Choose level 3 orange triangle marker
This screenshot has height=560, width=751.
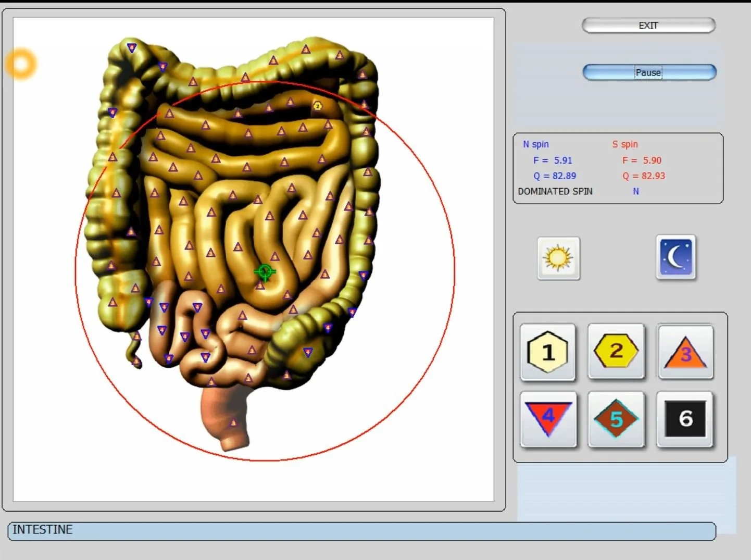click(685, 352)
